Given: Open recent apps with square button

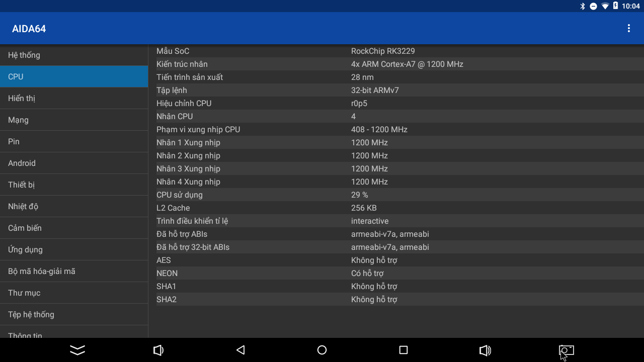Looking at the screenshot, I should click(403, 350).
